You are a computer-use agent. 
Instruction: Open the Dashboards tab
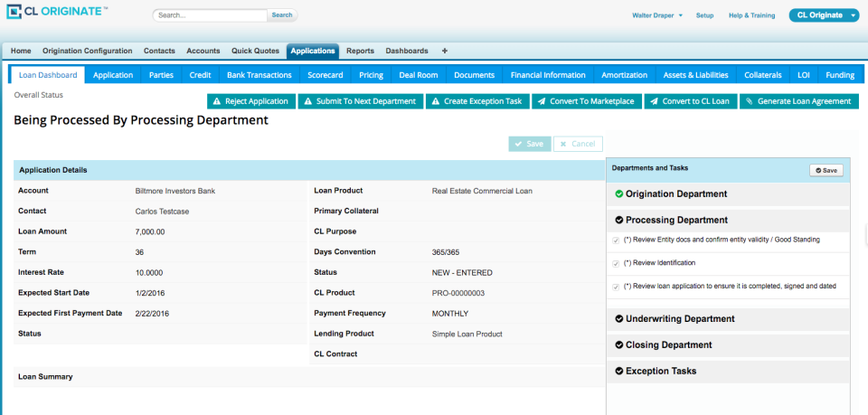coord(407,51)
